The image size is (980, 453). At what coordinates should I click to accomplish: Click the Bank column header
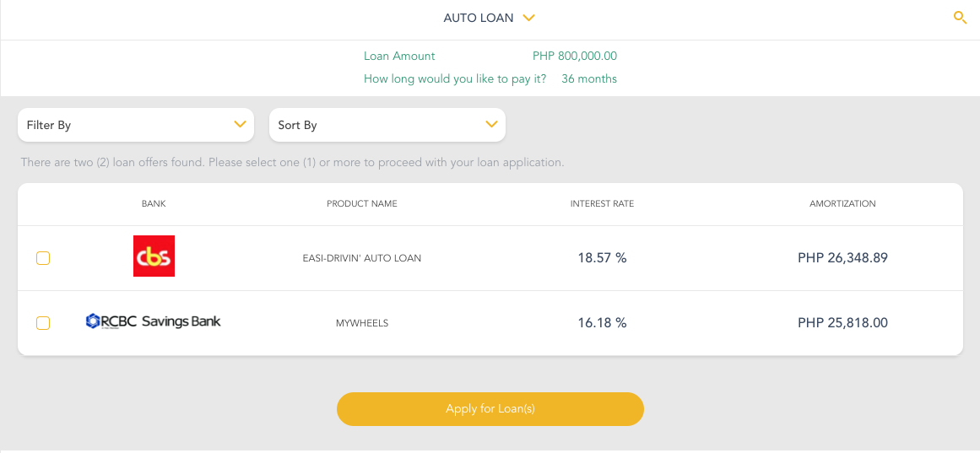tap(154, 203)
